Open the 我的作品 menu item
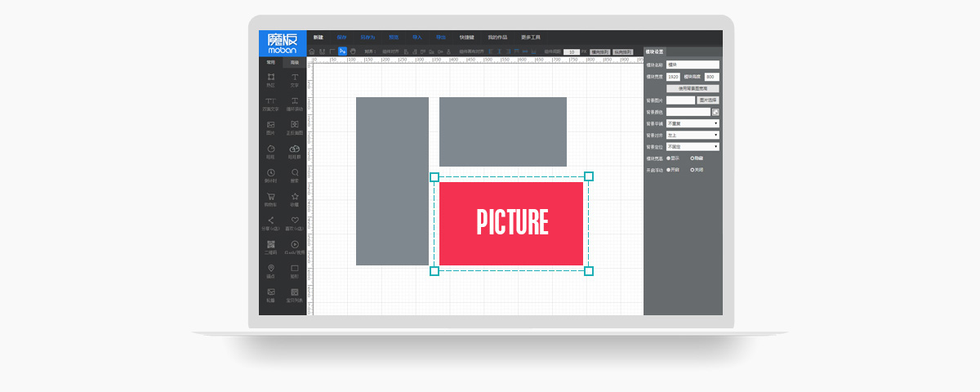This screenshot has width=980, height=392. coord(497,38)
